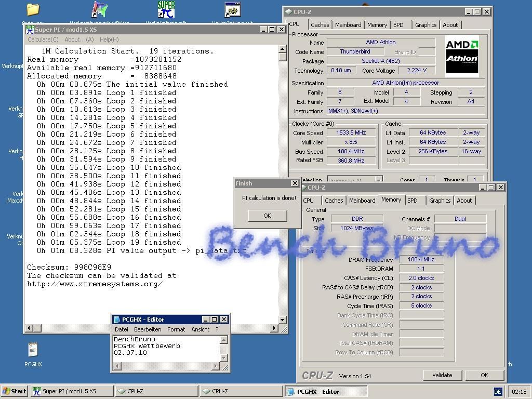
Task: Select About tab in front CPU-Z window
Action: [x=464, y=201]
